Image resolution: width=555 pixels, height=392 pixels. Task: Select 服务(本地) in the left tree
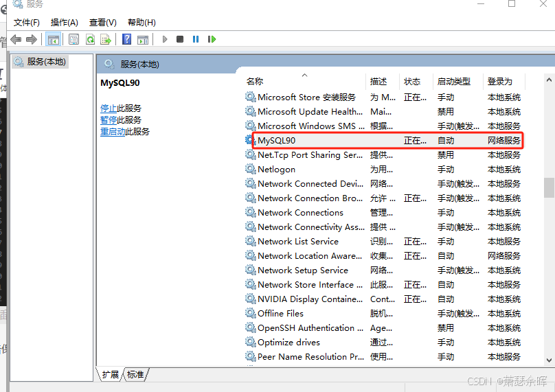[x=46, y=62]
